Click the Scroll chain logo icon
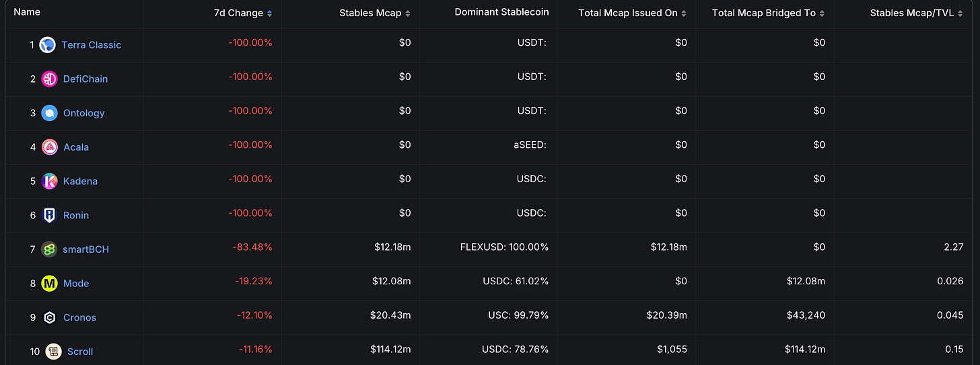 (x=53, y=352)
